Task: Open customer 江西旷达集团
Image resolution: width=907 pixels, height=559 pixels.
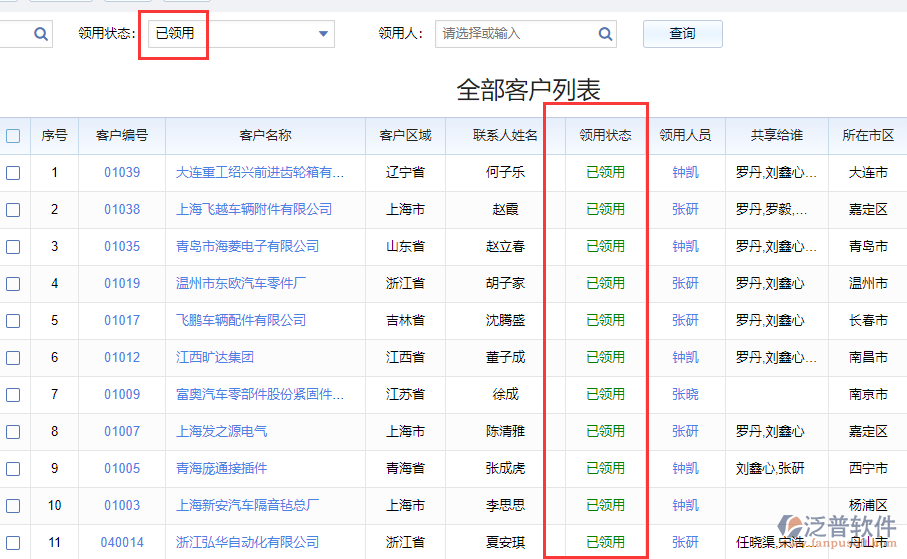Action: (x=215, y=358)
